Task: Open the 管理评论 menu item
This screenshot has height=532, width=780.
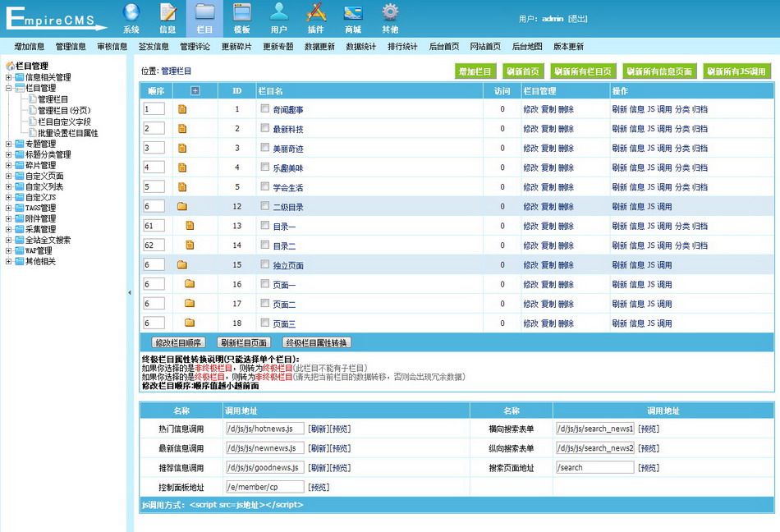Action: 195,47
